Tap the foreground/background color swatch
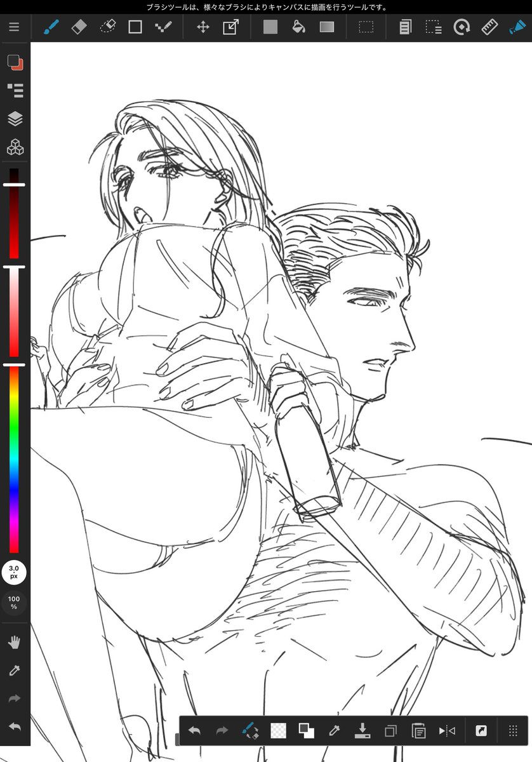This screenshot has width=532, height=762. pyautogui.click(x=15, y=62)
